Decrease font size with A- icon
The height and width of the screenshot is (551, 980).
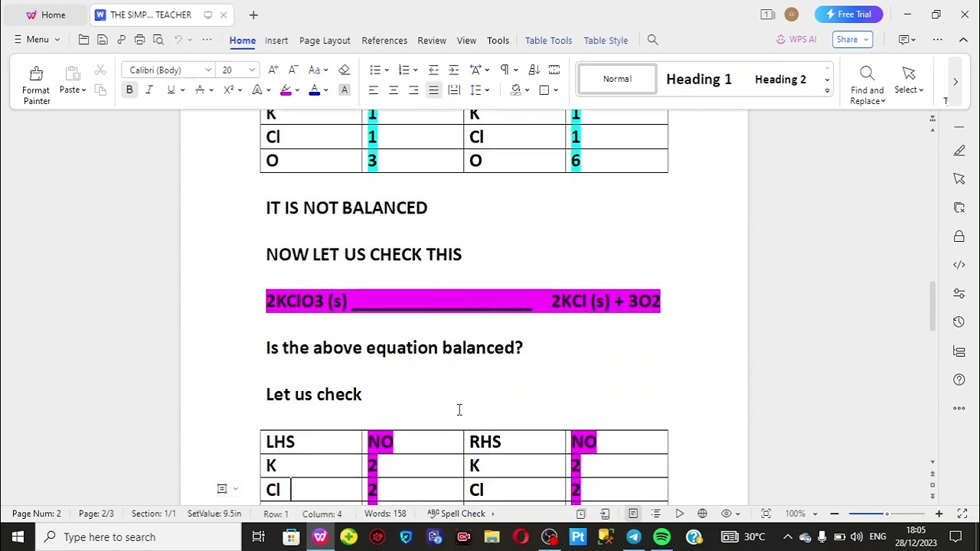[x=293, y=70]
